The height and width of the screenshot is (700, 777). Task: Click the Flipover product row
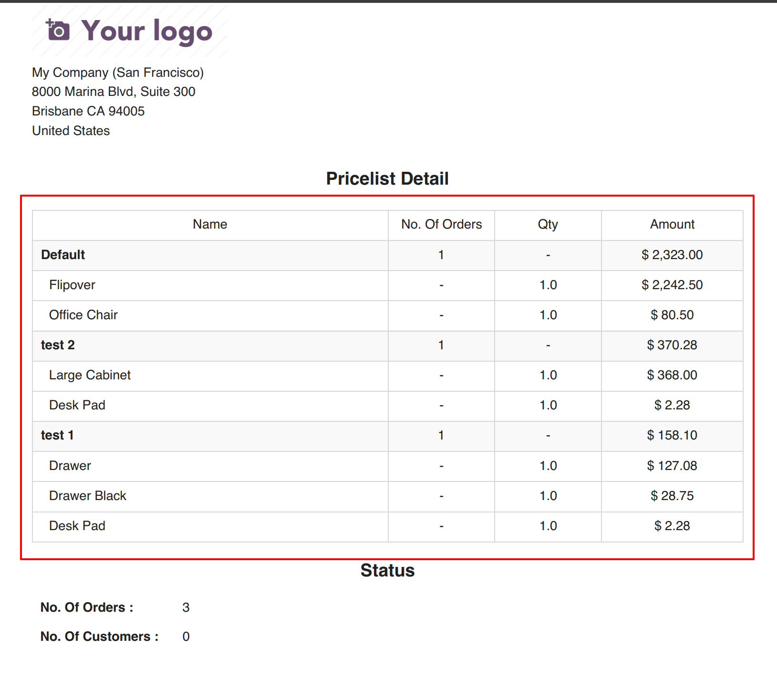[72, 285]
